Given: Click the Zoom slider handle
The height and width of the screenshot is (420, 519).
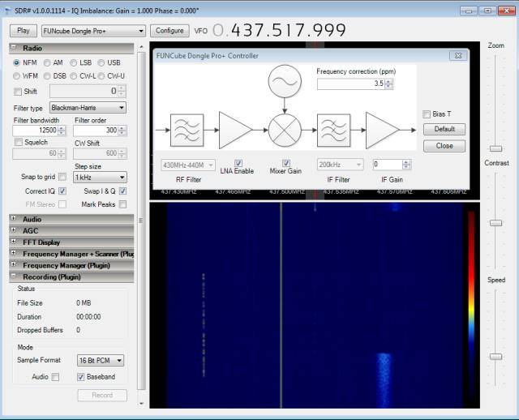Looking at the screenshot, I should (x=495, y=148).
